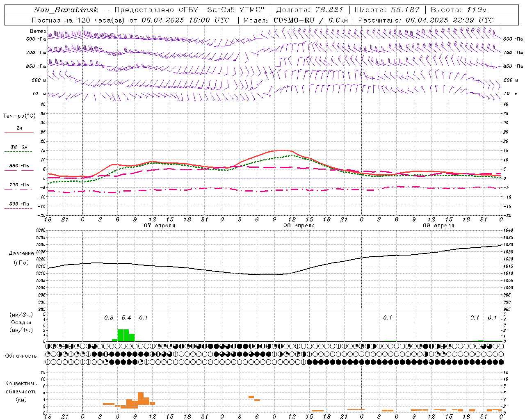Viewport: 525px width, 420px height.
Task: Click the black pressure curve in Давление panel
Action: pos(275,274)
